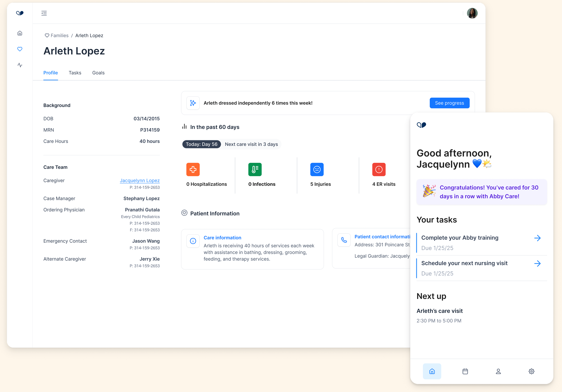Viewport: 562px width, 392px height.
Task: Open the user profile avatar
Action: [x=472, y=13]
